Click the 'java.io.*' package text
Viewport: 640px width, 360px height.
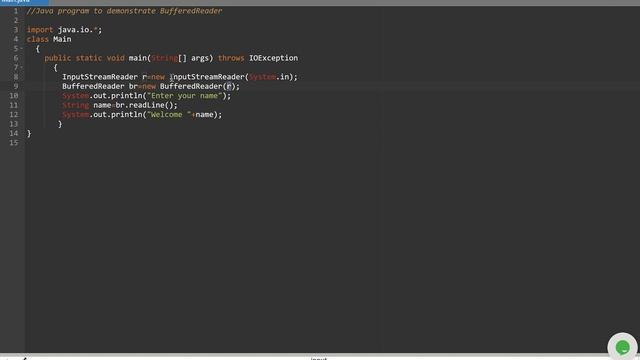tap(78, 30)
